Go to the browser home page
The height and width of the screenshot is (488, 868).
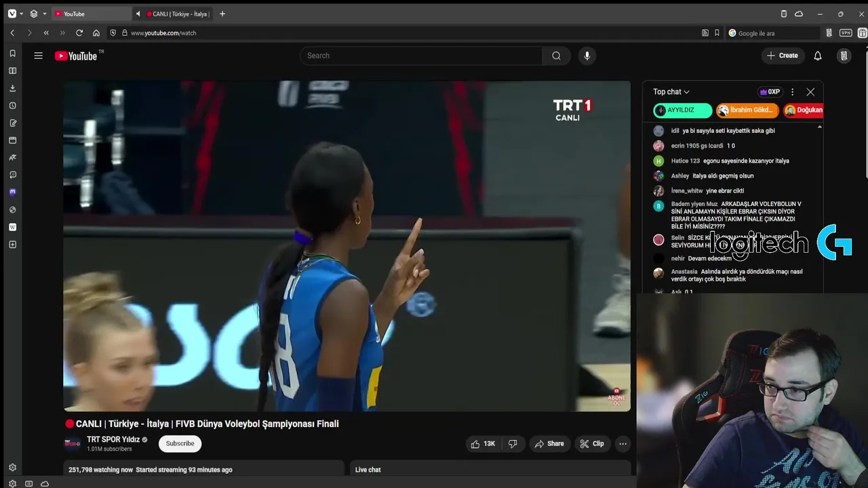point(96,33)
